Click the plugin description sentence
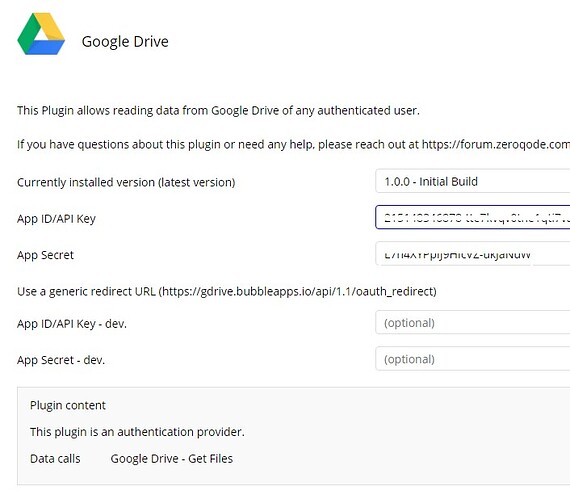 [x=218, y=110]
